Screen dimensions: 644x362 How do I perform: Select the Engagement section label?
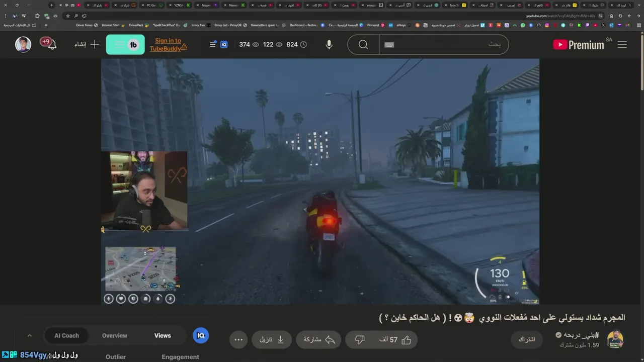point(180,357)
